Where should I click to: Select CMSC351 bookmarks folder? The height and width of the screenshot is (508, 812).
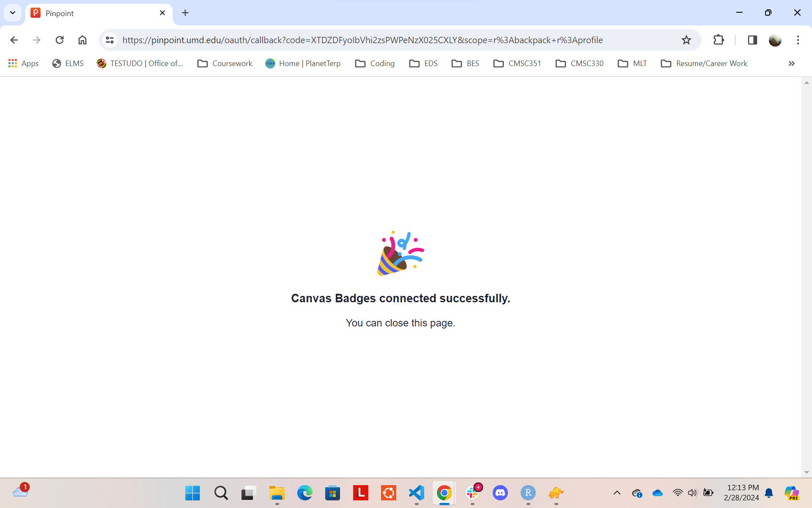point(517,63)
